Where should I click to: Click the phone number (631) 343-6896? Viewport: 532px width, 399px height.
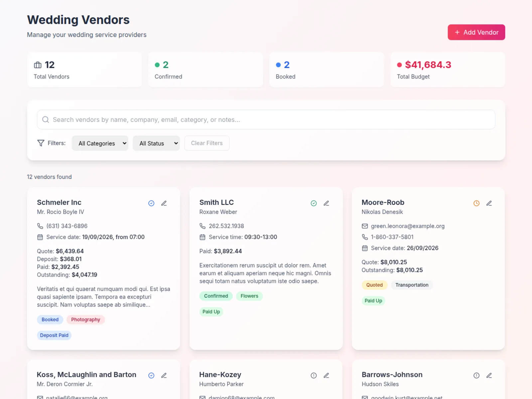tap(67, 226)
